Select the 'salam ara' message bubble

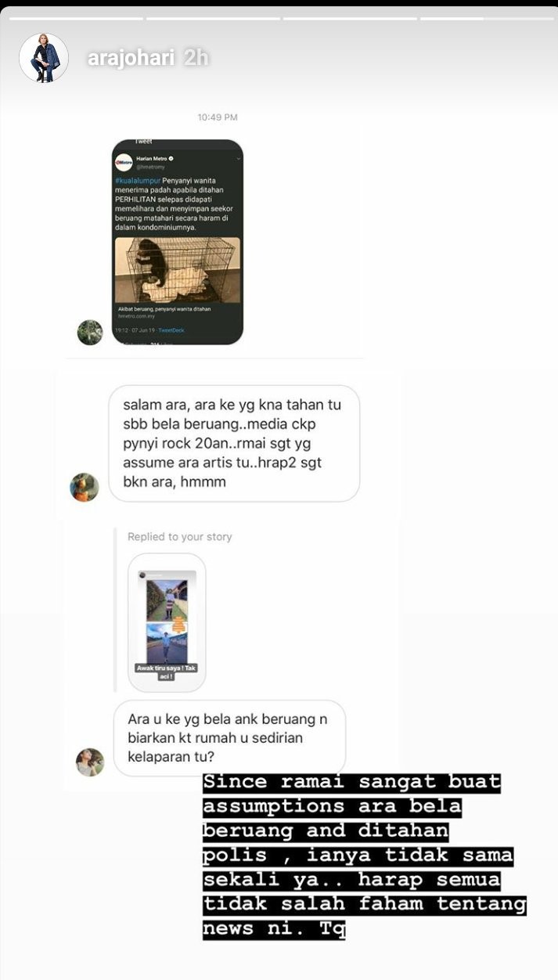tap(234, 443)
